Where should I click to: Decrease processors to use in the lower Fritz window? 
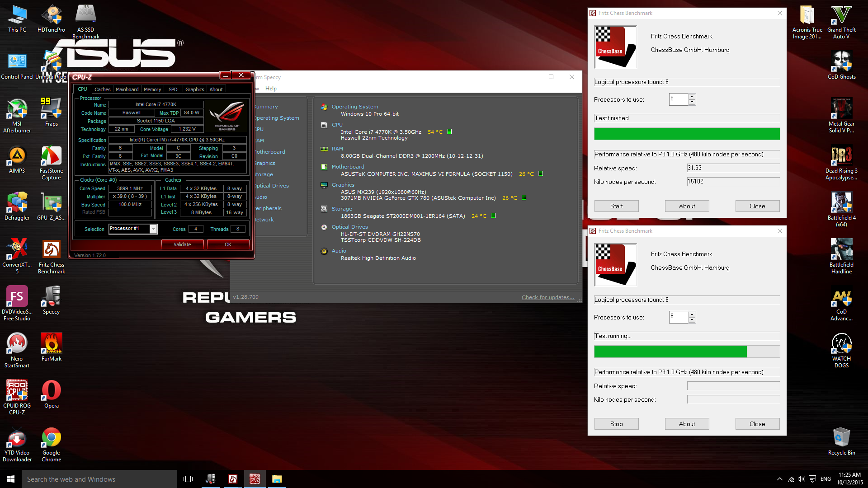pos(692,320)
